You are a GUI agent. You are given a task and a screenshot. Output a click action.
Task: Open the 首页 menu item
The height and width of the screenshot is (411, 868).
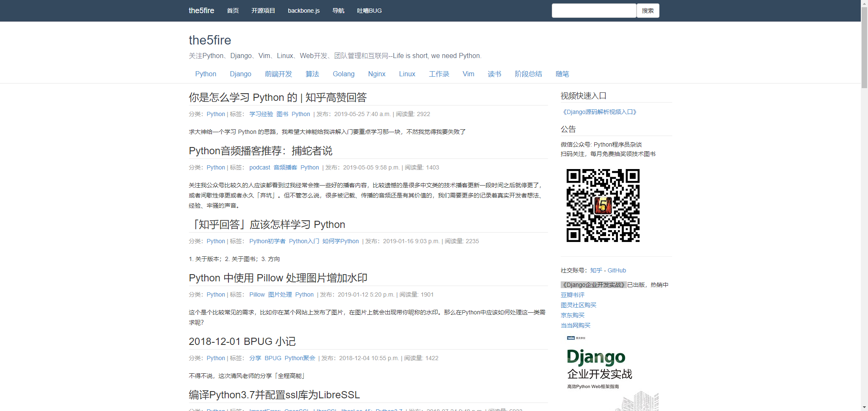(232, 11)
